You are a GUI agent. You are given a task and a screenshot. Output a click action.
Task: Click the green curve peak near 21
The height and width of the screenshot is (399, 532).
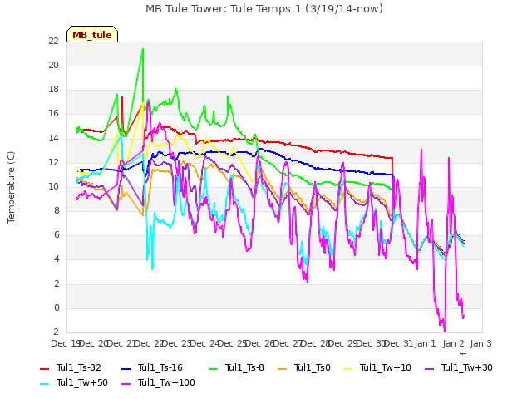(143, 49)
